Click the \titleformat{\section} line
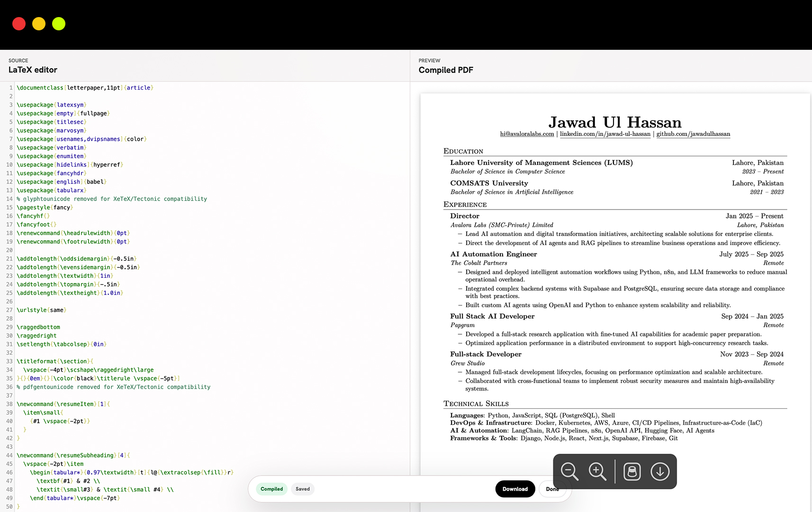 coord(55,361)
